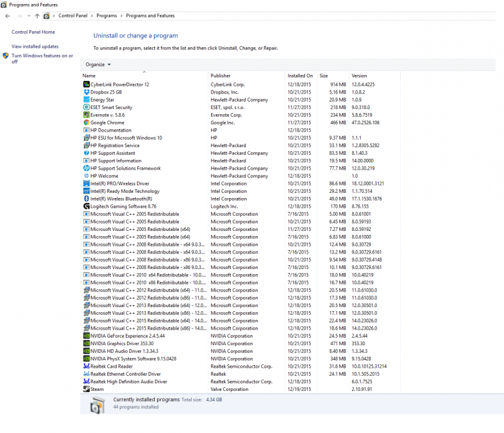Click the Realtek High Definition Audio icon

tap(86, 382)
